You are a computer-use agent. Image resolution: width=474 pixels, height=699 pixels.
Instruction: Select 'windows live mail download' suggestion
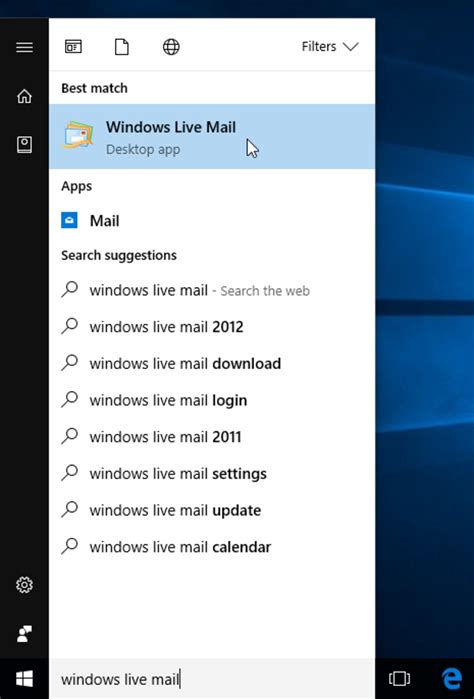[212, 363]
